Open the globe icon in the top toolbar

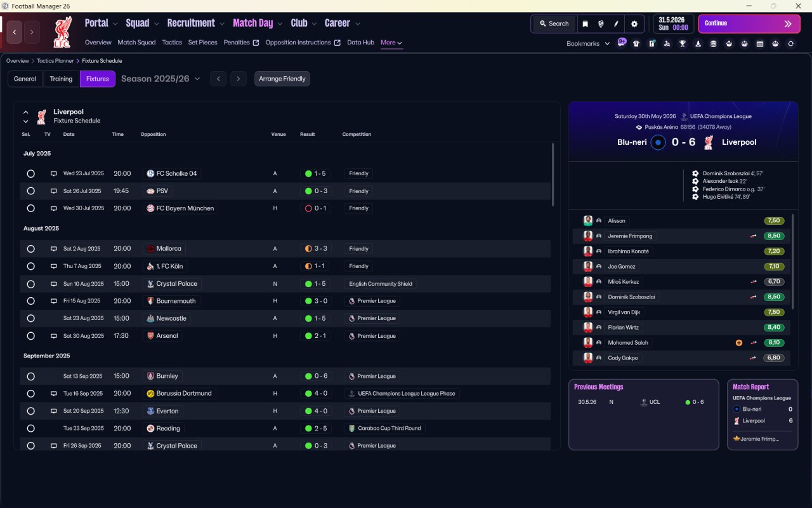(x=601, y=23)
